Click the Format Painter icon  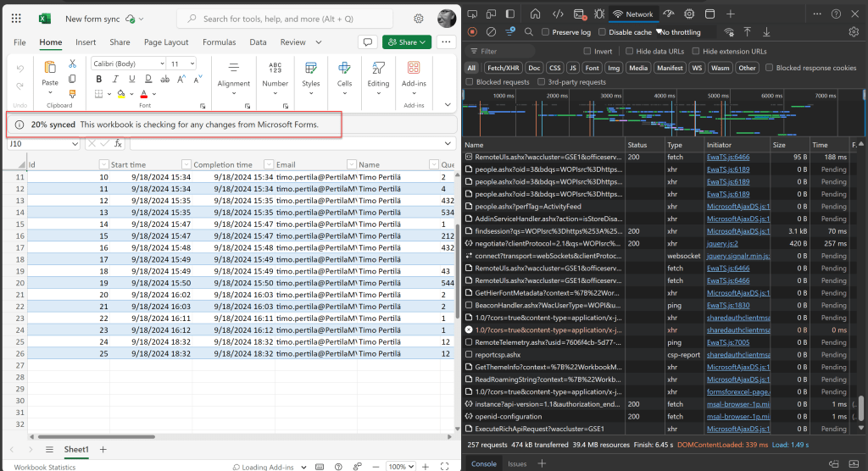(x=73, y=94)
